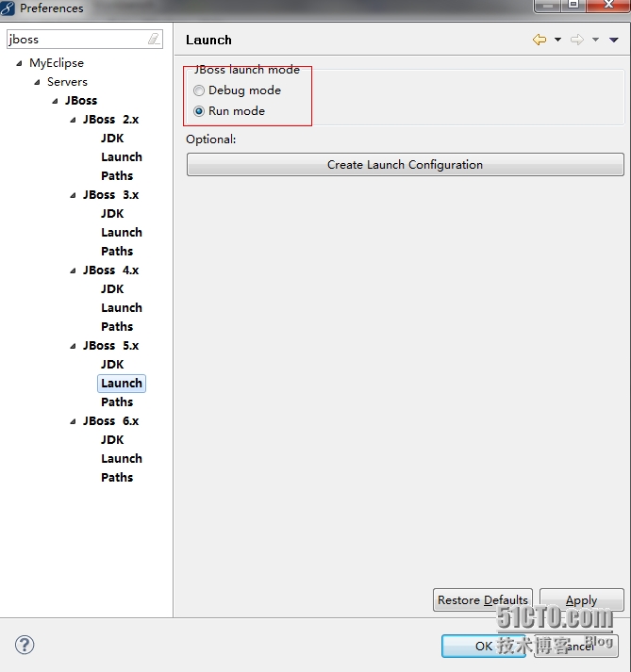The height and width of the screenshot is (672, 631).
Task: Select Launch under JBoss 6.x
Action: click(x=122, y=459)
